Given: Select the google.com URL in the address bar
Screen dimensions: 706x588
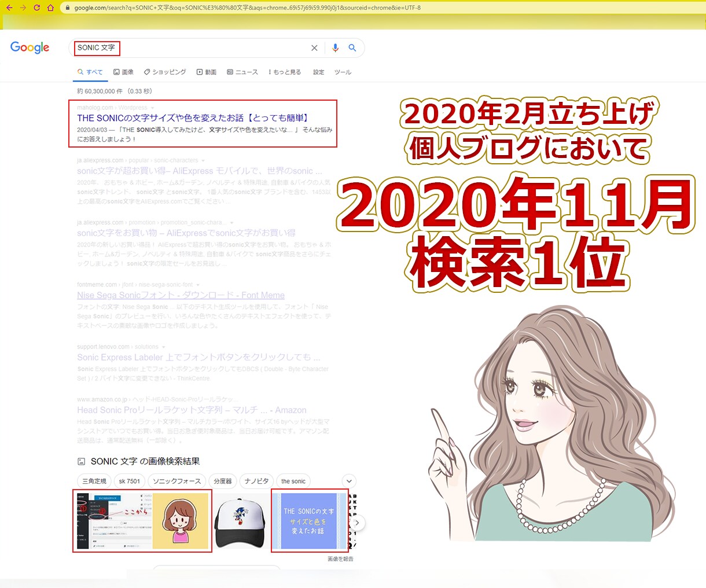Looking at the screenshot, I should pos(247,8).
